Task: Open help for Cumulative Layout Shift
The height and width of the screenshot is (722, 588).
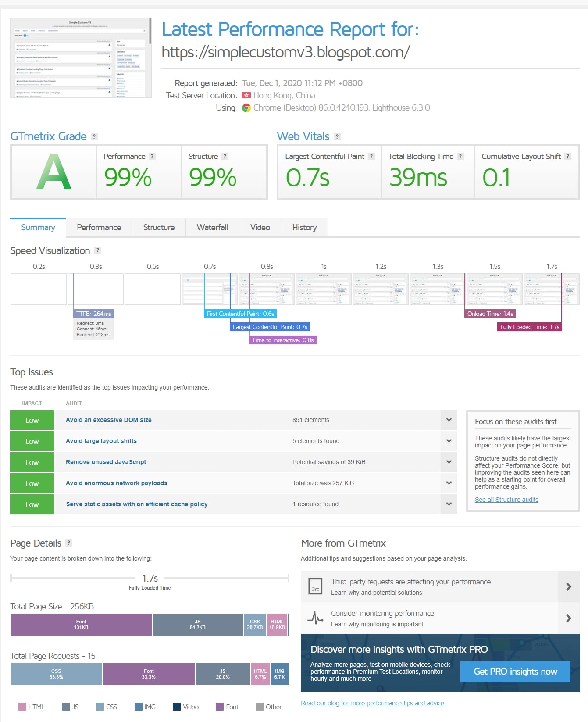Action: pos(568,156)
